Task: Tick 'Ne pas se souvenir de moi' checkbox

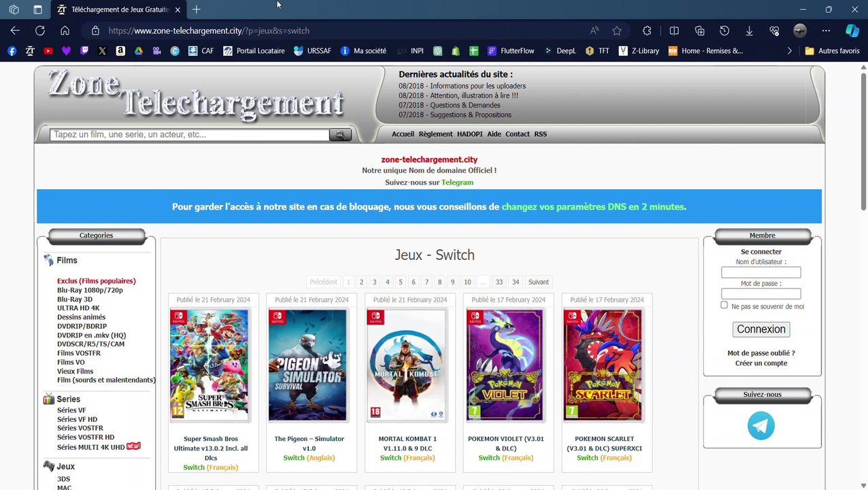Action: click(724, 305)
